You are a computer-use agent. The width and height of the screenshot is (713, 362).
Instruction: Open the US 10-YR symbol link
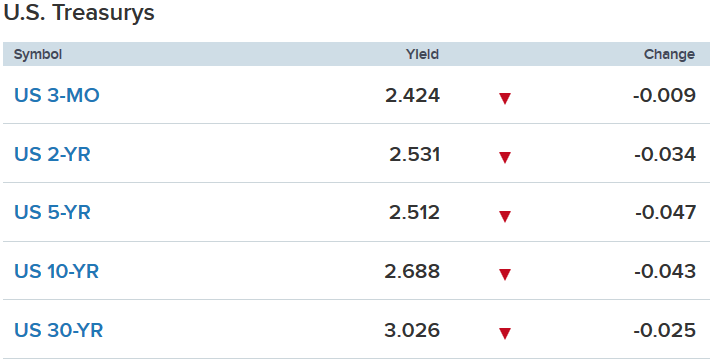coord(56,272)
